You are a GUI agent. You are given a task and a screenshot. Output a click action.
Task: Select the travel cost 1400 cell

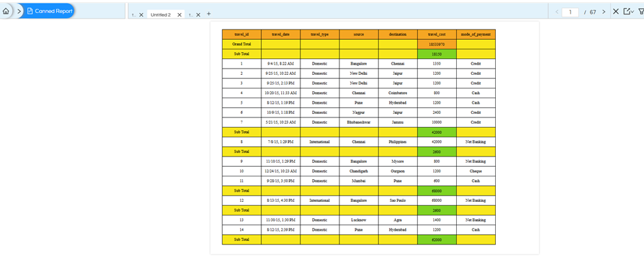tap(437, 220)
